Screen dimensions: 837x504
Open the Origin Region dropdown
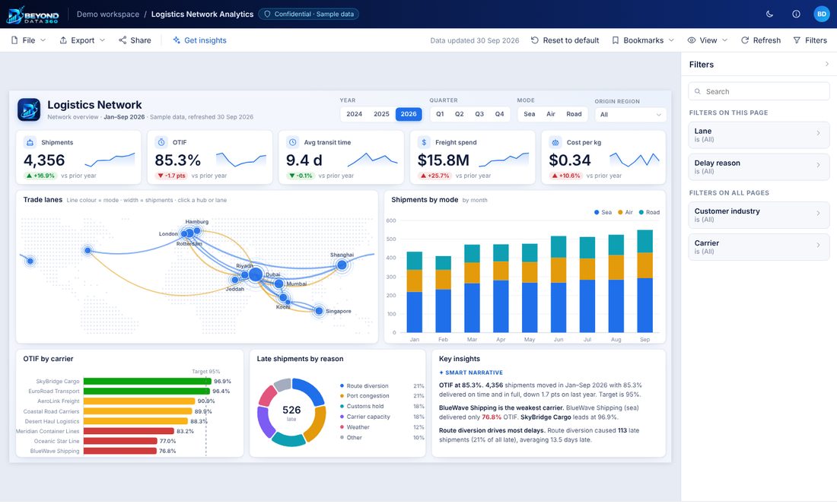tap(631, 115)
